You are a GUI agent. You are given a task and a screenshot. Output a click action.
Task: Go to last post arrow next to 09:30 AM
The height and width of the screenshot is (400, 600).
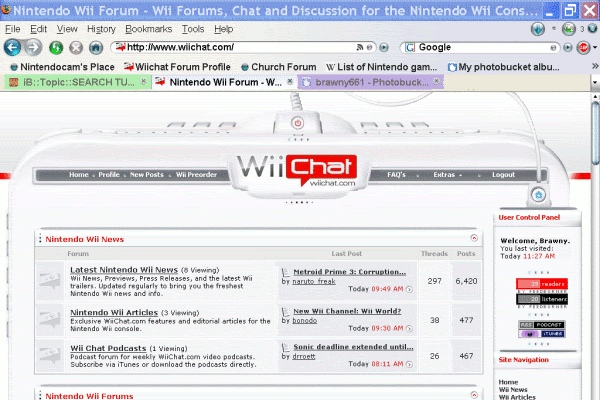click(x=409, y=329)
